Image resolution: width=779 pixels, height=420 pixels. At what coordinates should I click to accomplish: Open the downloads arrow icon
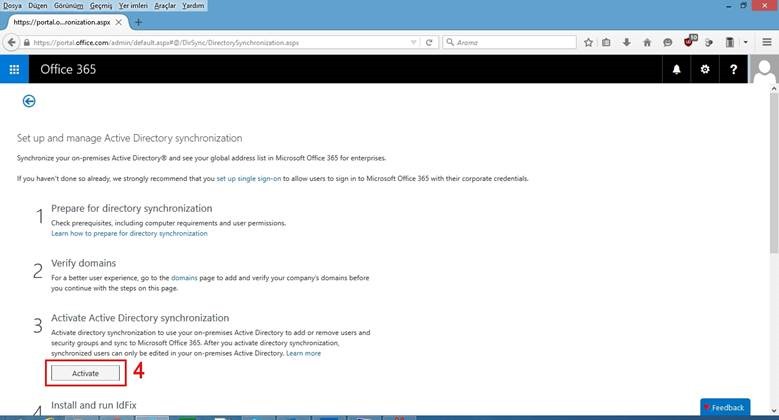click(x=626, y=43)
